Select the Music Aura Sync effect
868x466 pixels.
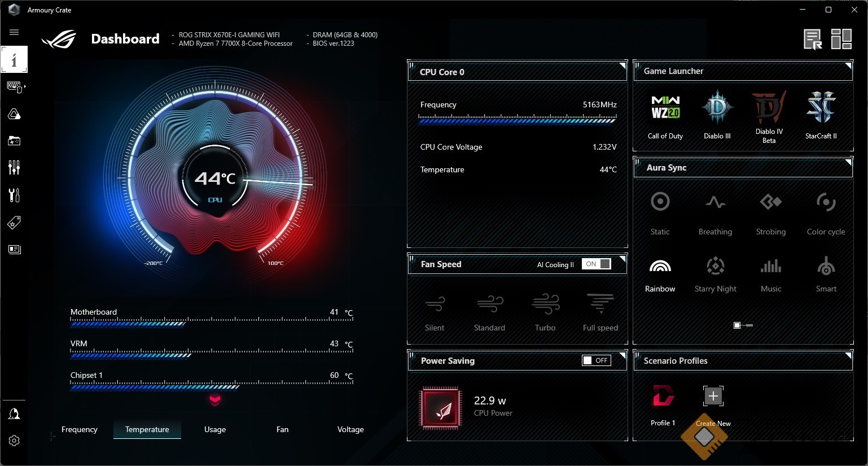pyautogui.click(x=771, y=275)
